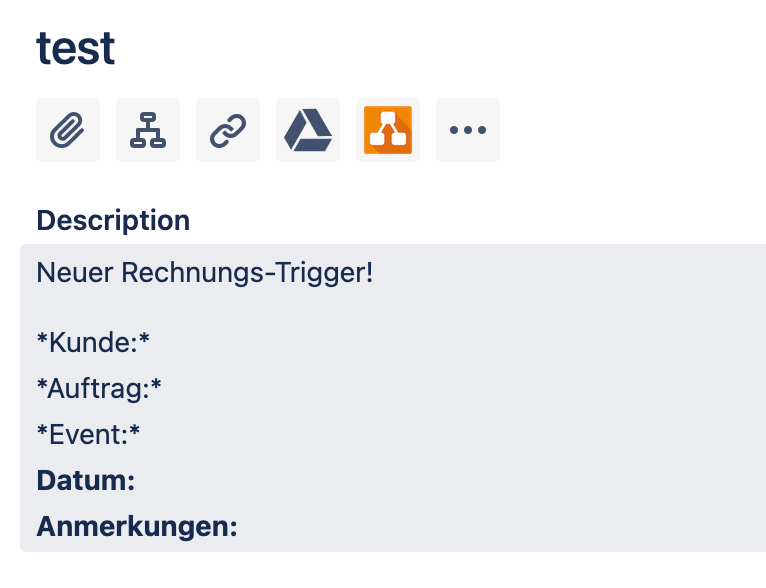The height and width of the screenshot is (588, 766).
Task: Add a child issue via hierarchy icon
Action: [148, 130]
